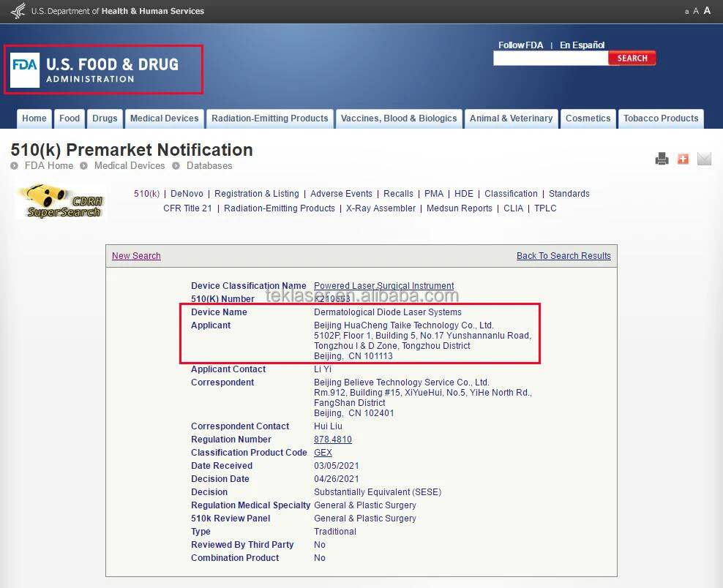
Task: Click 'Device Classification Name' label
Action: (x=249, y=286)
